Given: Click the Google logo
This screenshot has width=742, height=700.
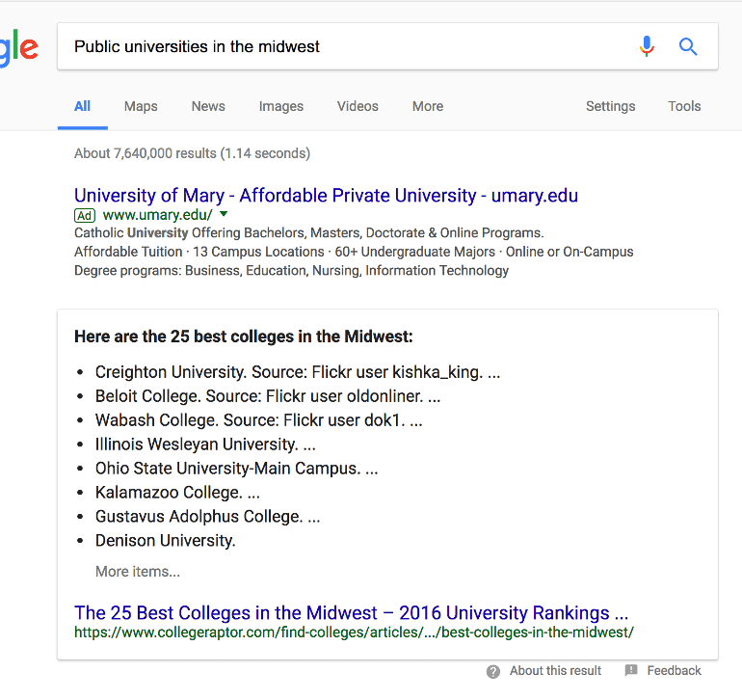Looking at the screenshot, I should (x=19, y=48).
